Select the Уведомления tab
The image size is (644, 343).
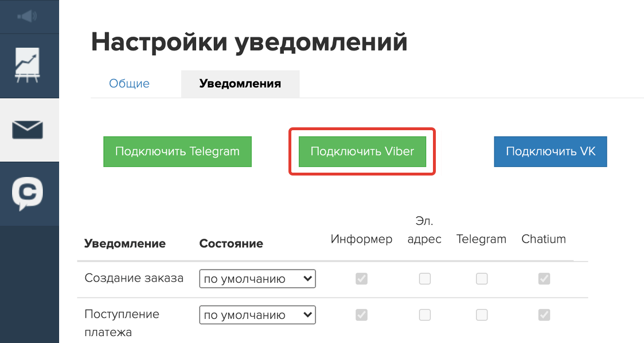click(240, 84)
